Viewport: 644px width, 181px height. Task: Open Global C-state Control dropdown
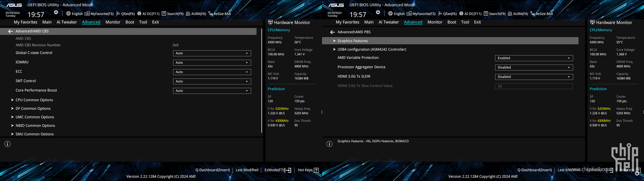(x=212, y=53)
